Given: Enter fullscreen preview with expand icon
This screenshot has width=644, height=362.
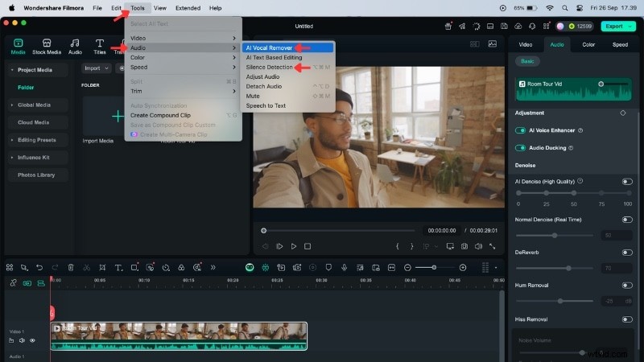Looking at the screenshot, I should [493, 246].
